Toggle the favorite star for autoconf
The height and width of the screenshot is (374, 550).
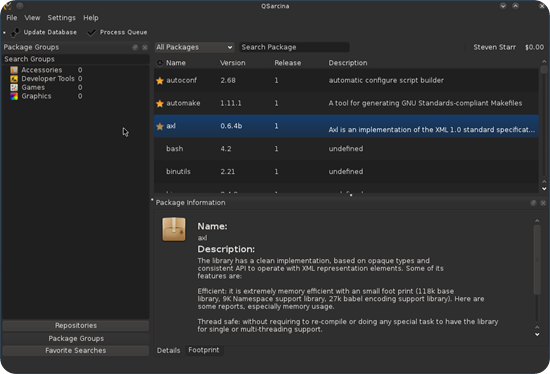[x=160, y=81]
